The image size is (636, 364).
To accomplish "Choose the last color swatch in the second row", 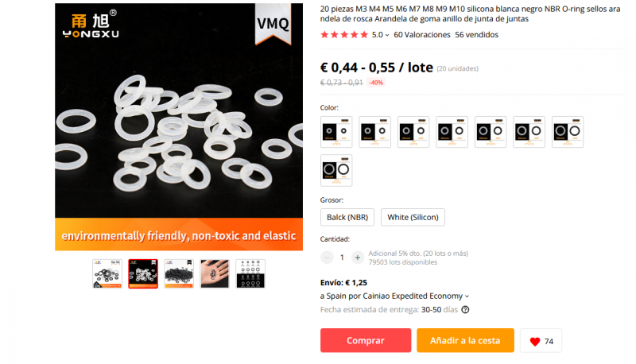I will [336, 170].
